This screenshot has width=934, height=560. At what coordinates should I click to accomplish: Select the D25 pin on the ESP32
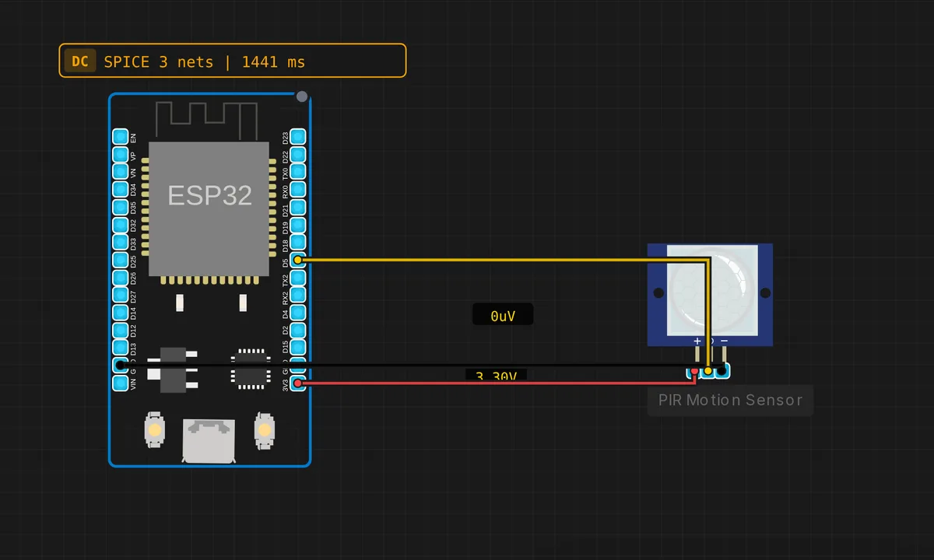click(120, 260)
